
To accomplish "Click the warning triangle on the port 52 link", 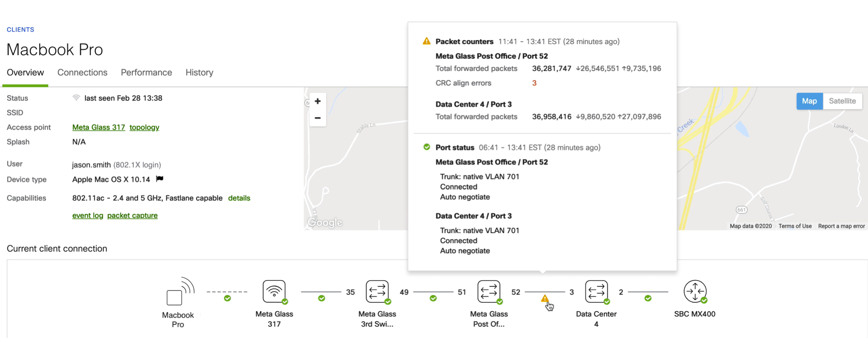I will (x=545, y=298).
